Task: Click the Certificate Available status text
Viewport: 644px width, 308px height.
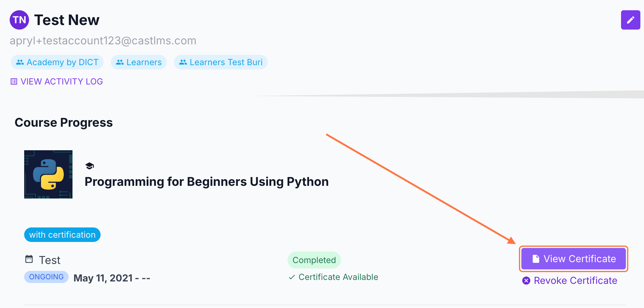Action: tap(338, 277)
